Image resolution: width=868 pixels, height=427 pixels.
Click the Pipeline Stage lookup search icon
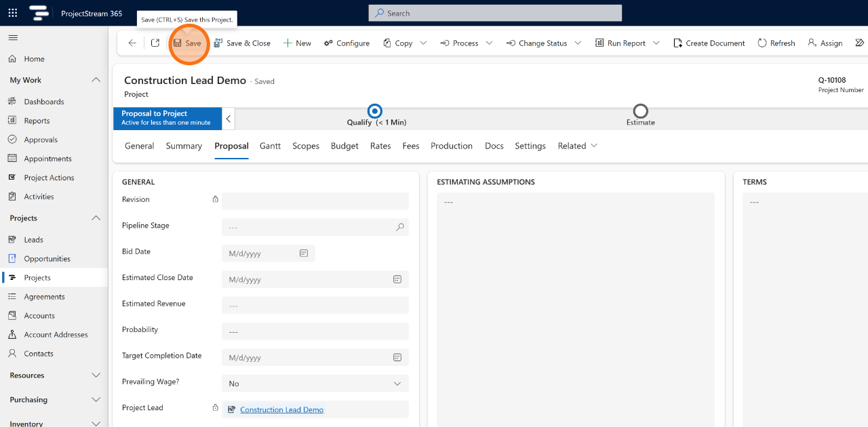pyautogui.click(x=400, y=227)
